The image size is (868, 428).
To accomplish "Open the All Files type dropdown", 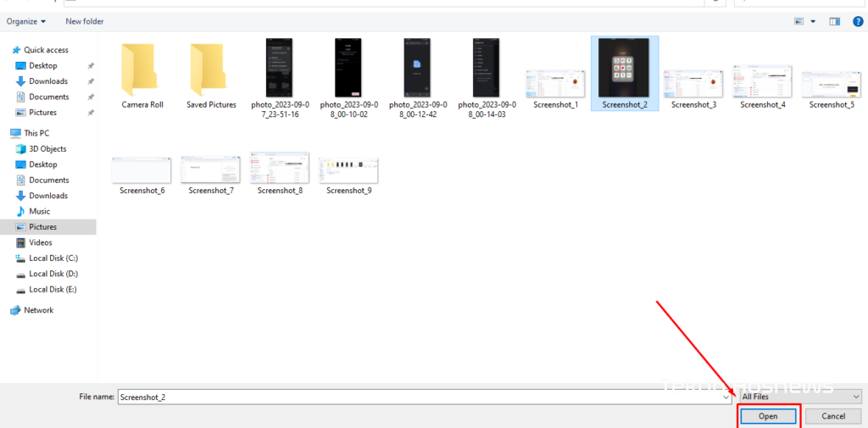I will pyautogui.click(x=799, y=396).
